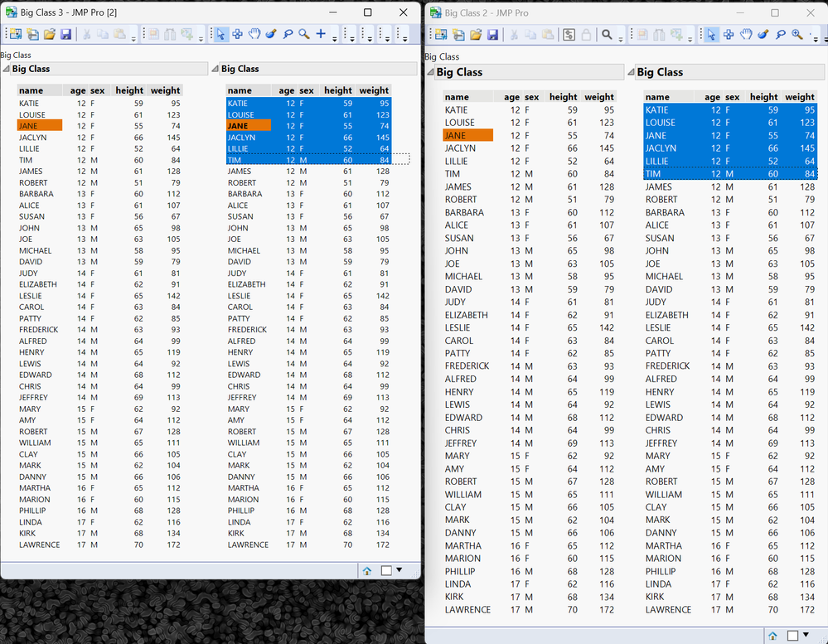
Task: Open the dropdown arrow beside the box in Big Class 3 status bar
Action: click(x=399, y=570)
